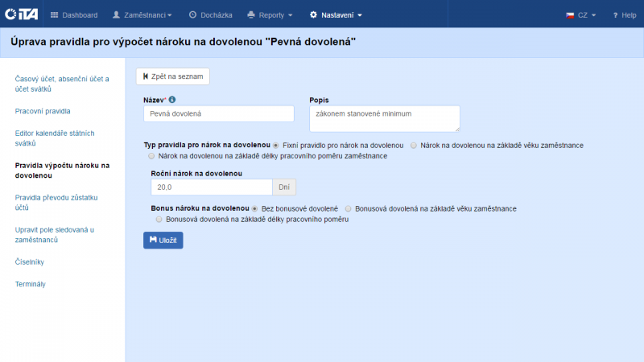Open Pracovní pravidla in sidebar
This screenshot has height=362, width=644.
(x=43, y=110)
